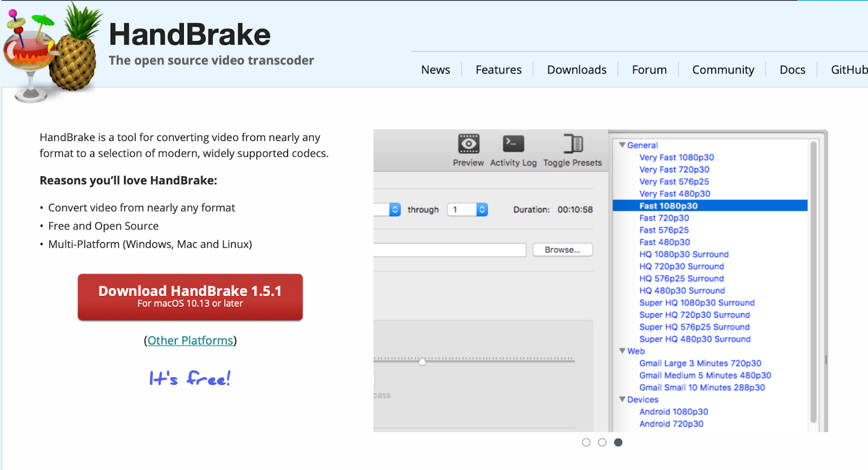Screen dimensions: 868x470
Task: Select the Very Fast 480p30 preset
Action: point(674,194)
